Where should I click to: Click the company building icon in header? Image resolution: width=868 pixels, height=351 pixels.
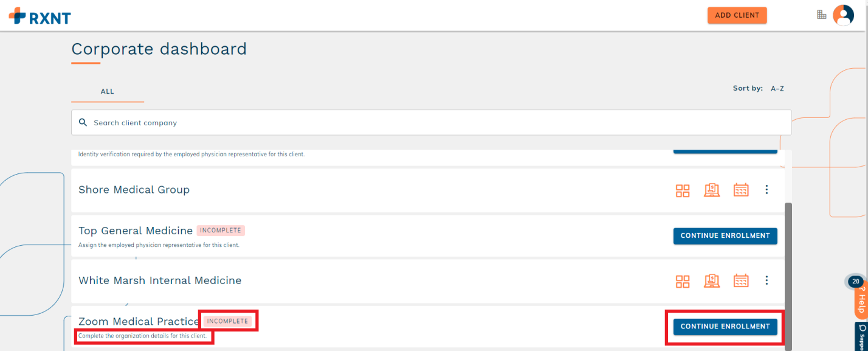coord(821,15)
